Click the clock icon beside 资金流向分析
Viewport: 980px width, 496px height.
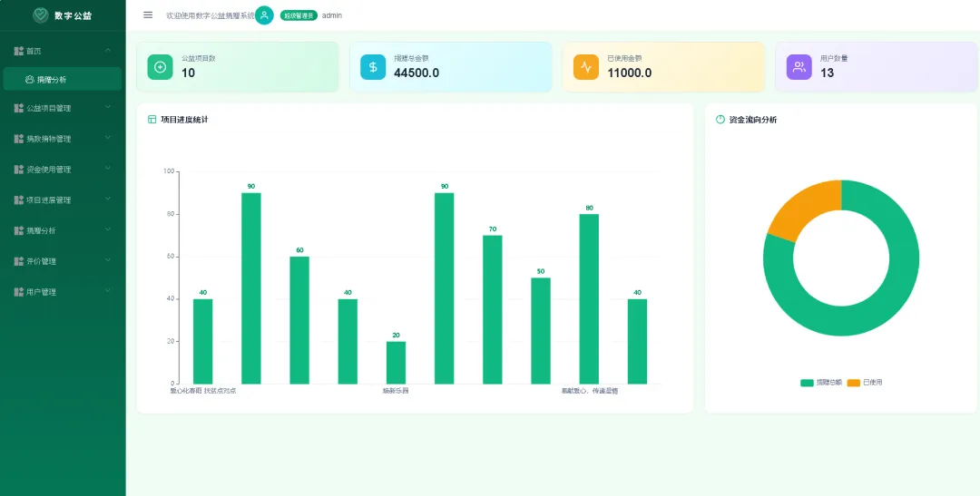(720, 120)
